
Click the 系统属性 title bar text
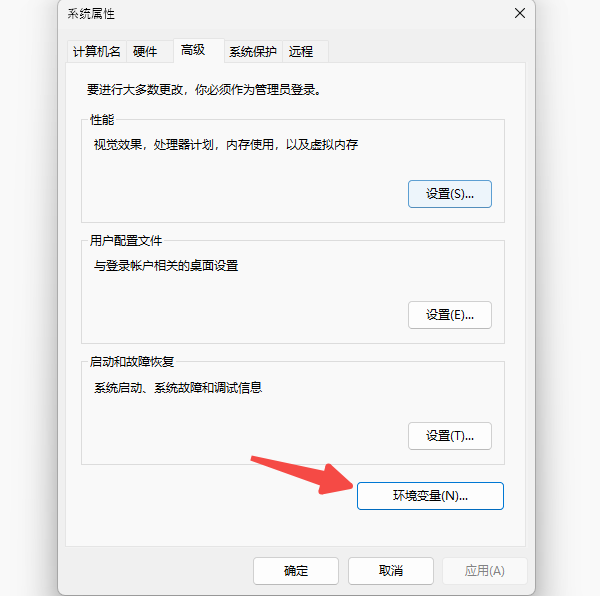click(x=91, y=14)
